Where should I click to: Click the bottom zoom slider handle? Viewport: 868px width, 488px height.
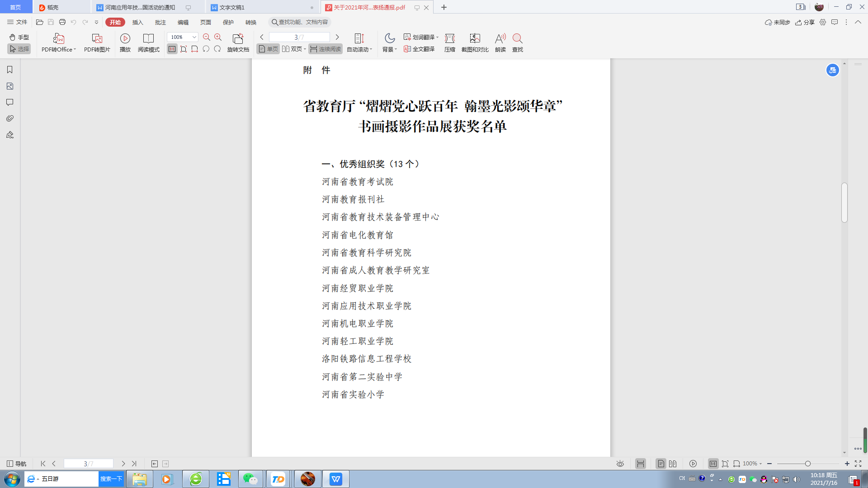(x=807, y=464)
